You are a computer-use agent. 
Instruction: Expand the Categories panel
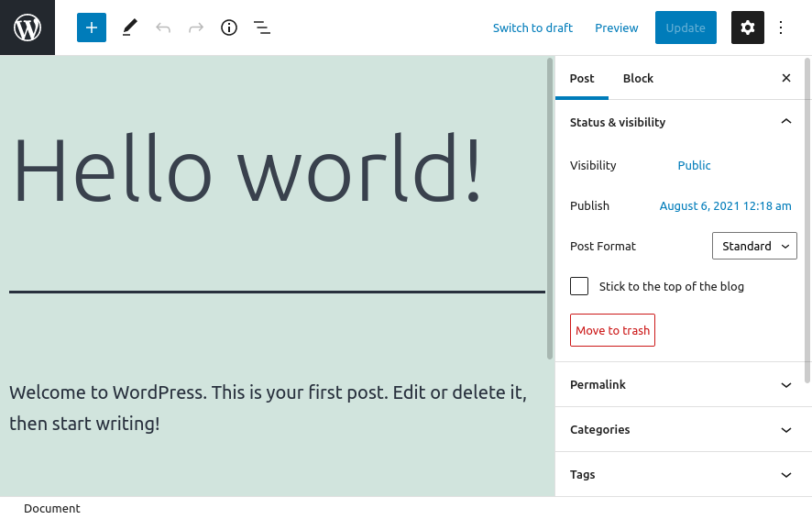pyautogui.click(x=683, y=429)
